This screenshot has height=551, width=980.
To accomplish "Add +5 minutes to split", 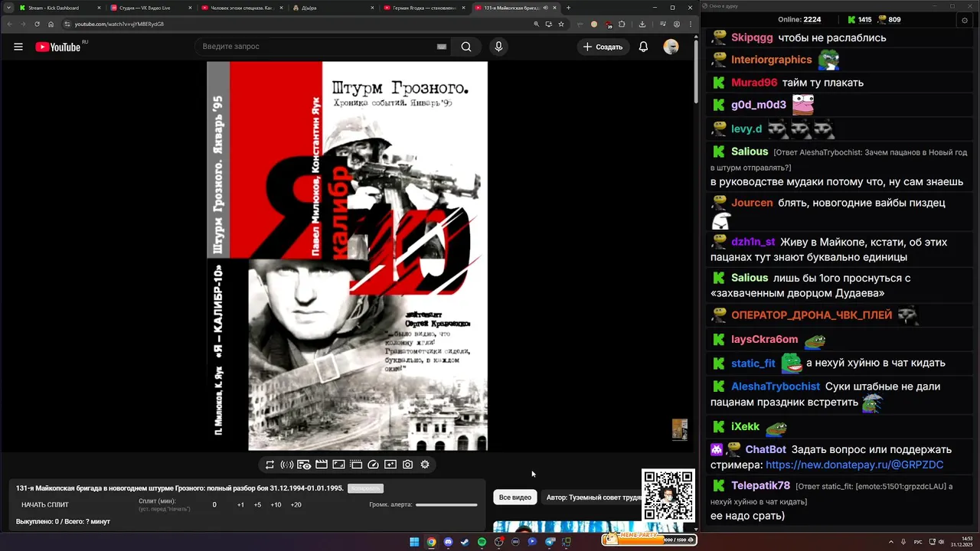I will tap(257, 505).
